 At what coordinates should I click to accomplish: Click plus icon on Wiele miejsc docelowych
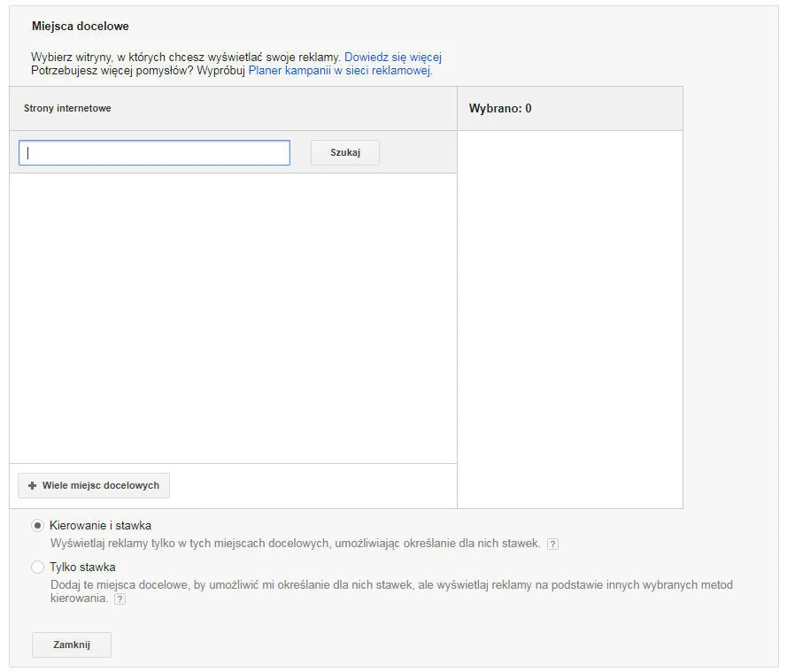[33, 486]
